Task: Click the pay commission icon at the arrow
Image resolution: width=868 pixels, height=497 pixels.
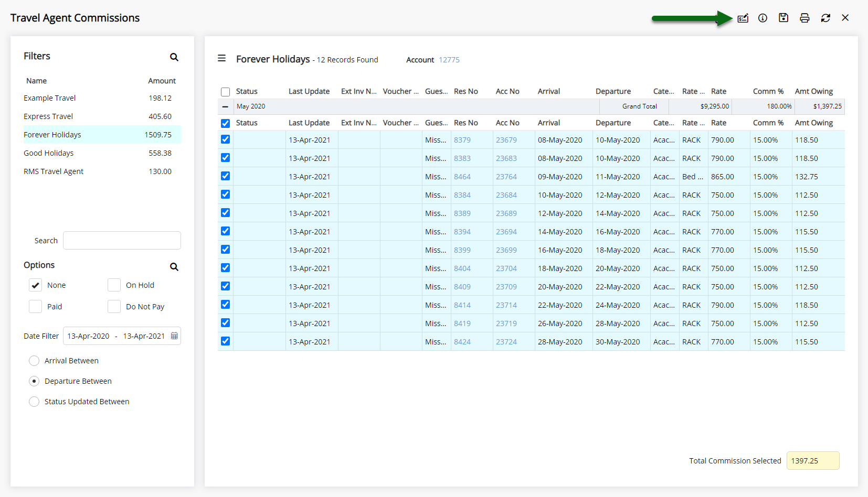Action: (x=743, y=18)
